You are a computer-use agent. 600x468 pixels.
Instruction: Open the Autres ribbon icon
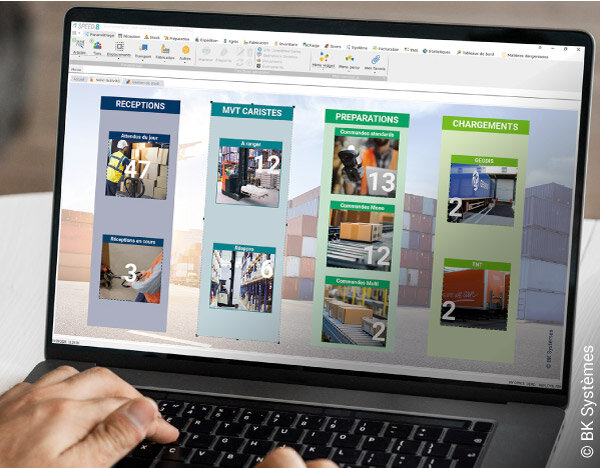(186, 52)
